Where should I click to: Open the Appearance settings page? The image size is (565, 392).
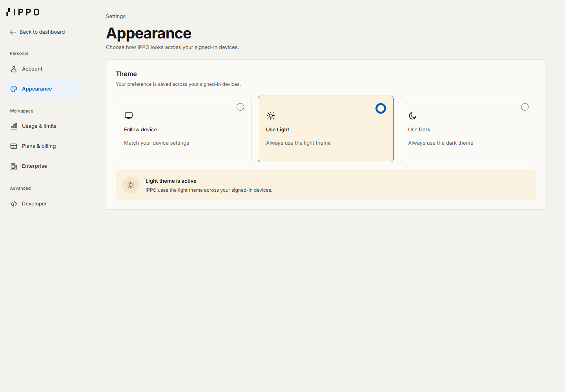[x=43, y=89]
